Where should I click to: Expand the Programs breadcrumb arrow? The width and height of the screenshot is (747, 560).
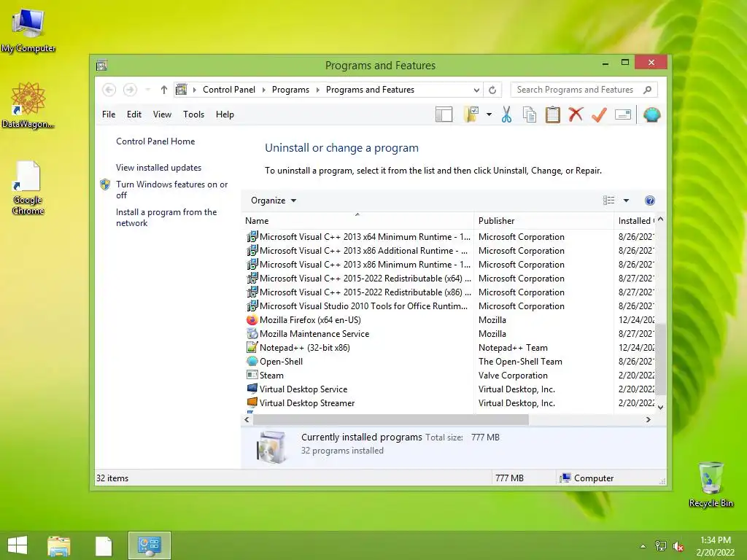(x=318, y=90)
